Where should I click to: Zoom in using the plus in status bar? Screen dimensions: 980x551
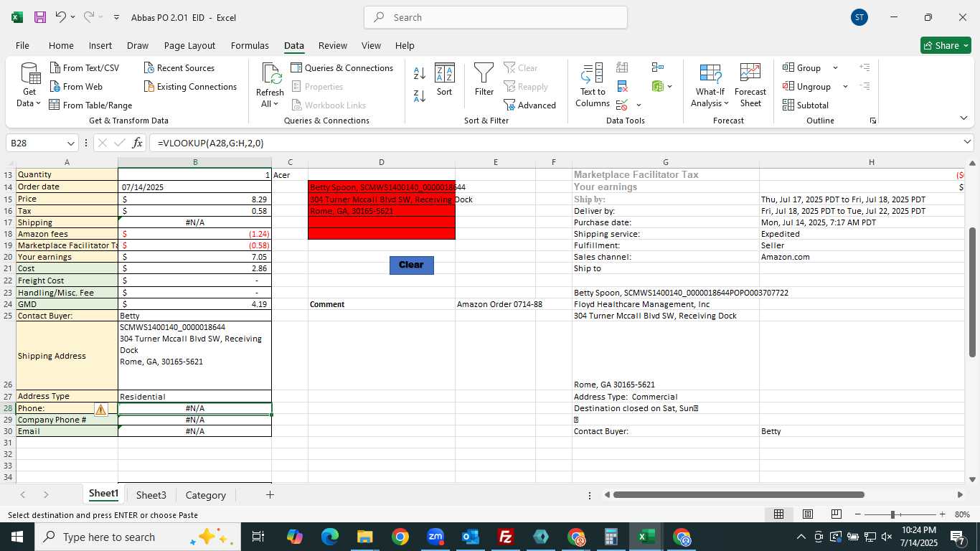(942, 514)
